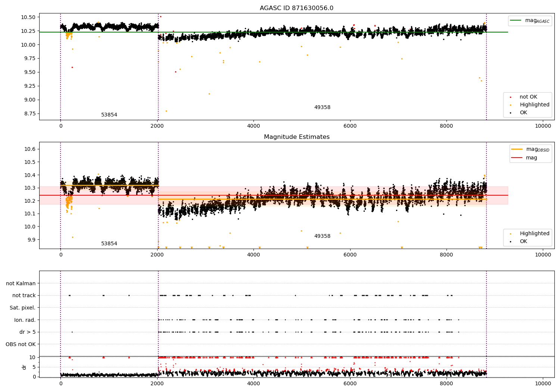Click the 9.00 tick on the top y-axis
The height and width of the screenshot is (392, 560).
(x=29, y=100)
